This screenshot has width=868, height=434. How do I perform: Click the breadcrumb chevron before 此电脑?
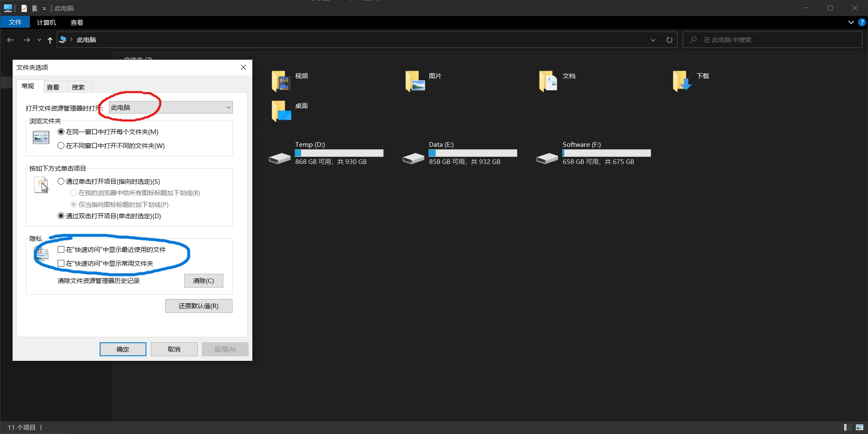coord(71,40)
